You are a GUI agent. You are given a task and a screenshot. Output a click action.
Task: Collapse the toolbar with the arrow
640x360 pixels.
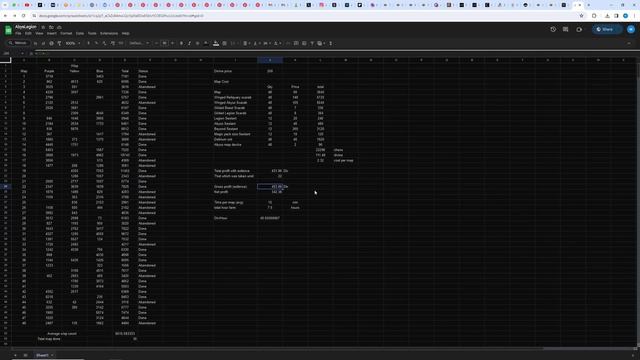tap(629, 43)
